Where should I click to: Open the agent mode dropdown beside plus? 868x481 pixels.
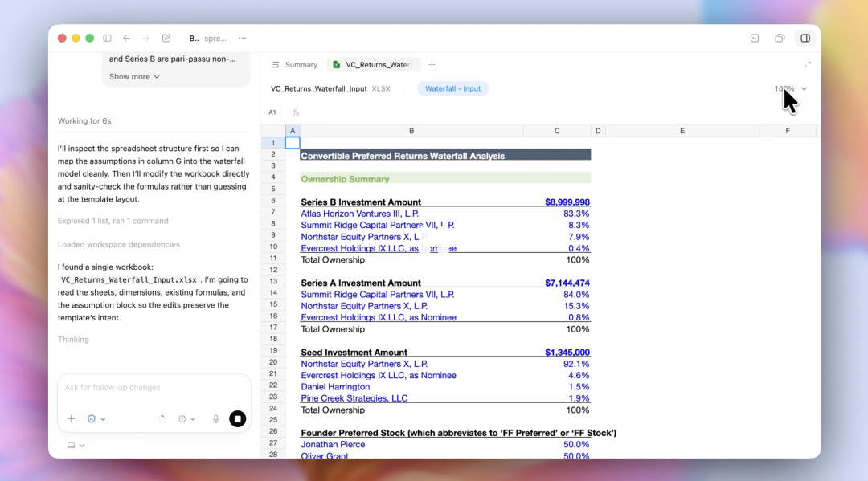tap(96, 418)
